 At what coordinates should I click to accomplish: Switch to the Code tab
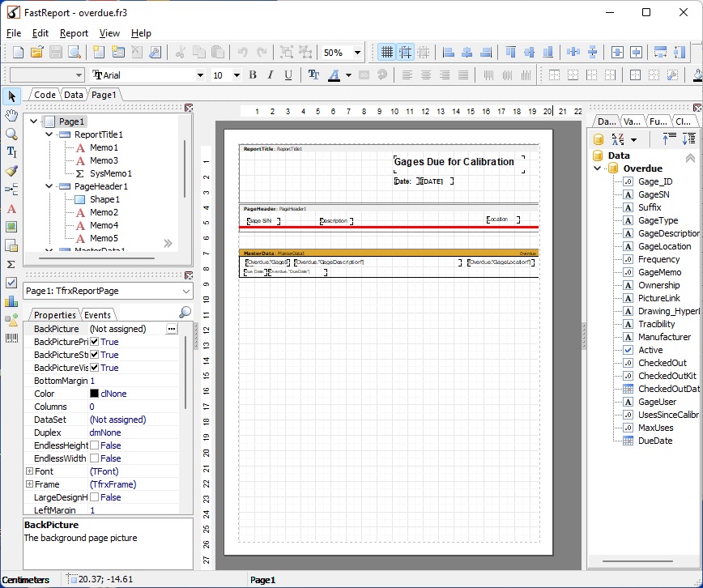(x=45, y=95)
